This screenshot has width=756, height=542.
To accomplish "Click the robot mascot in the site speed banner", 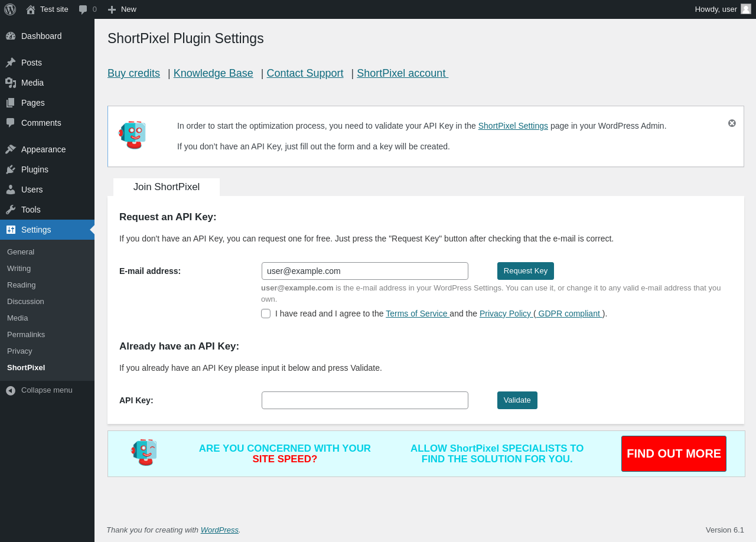I will click(144, 453).
